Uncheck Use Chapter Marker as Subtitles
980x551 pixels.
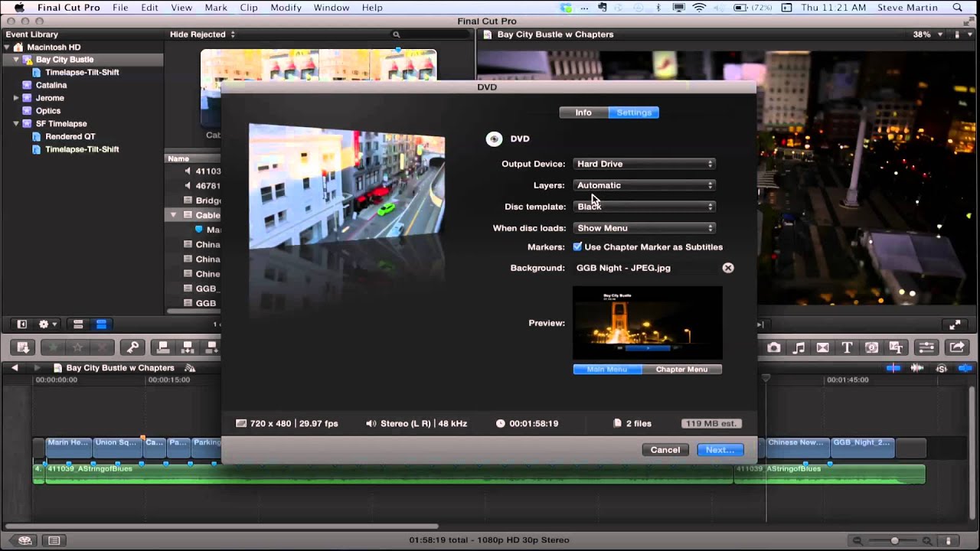click(x=577, y=246)
